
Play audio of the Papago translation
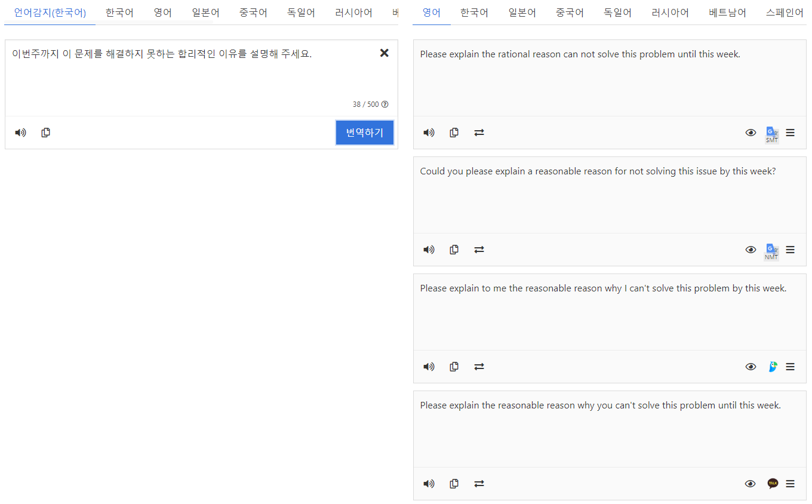[429, 366]
